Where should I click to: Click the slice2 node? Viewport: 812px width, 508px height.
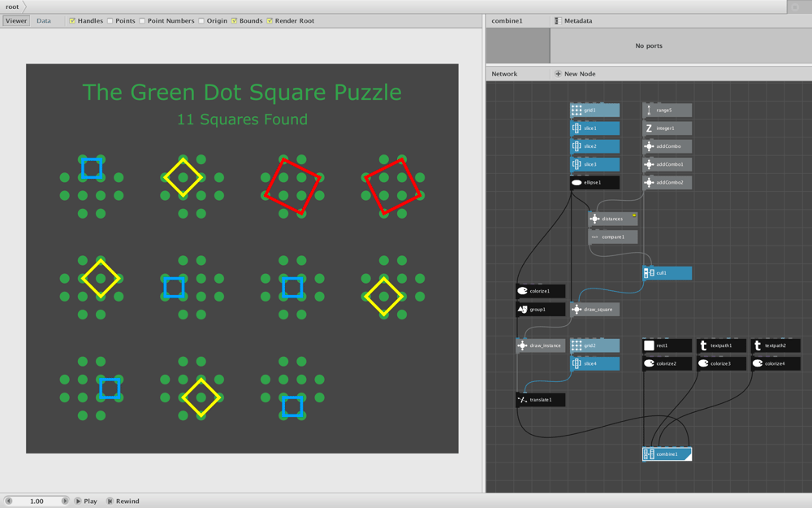[594, 146]
